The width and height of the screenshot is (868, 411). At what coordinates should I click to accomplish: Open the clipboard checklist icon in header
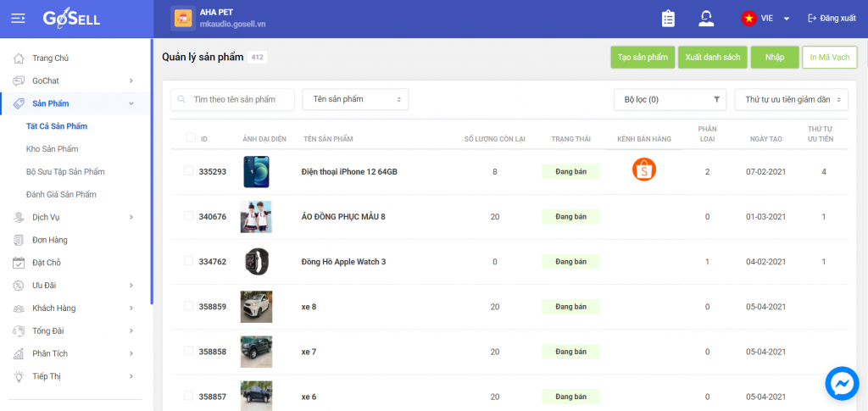pos(668,19)
